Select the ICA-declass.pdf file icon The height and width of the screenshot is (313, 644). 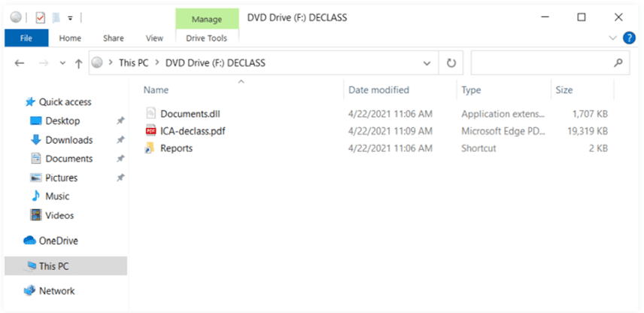pyautogui.click(x=150, y=131)
